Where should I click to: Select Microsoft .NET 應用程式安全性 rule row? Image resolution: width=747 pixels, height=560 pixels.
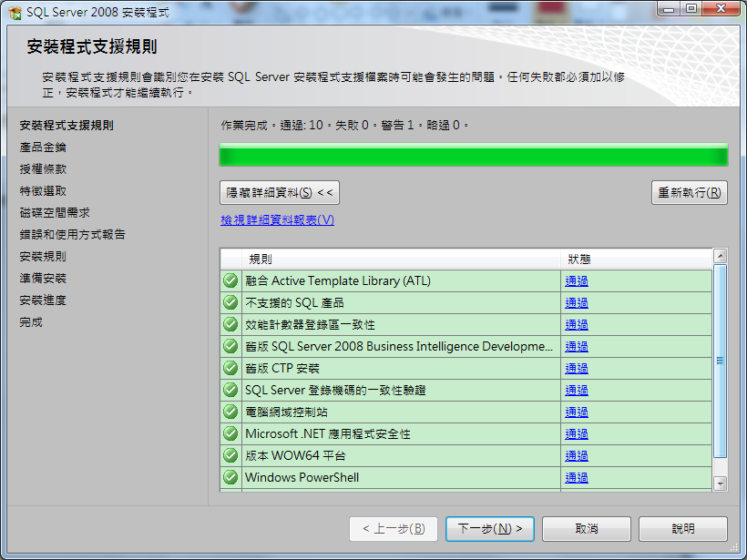tap(466, 433)
